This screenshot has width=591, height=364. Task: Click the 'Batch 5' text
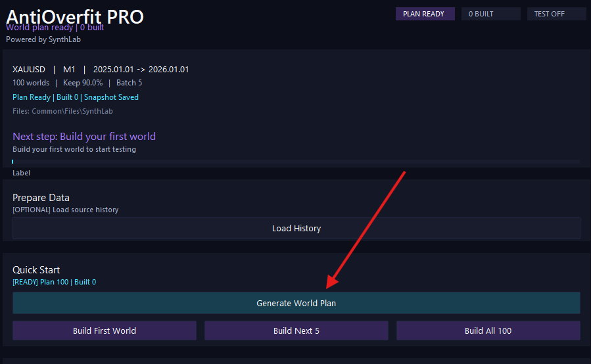coord(130,83)
